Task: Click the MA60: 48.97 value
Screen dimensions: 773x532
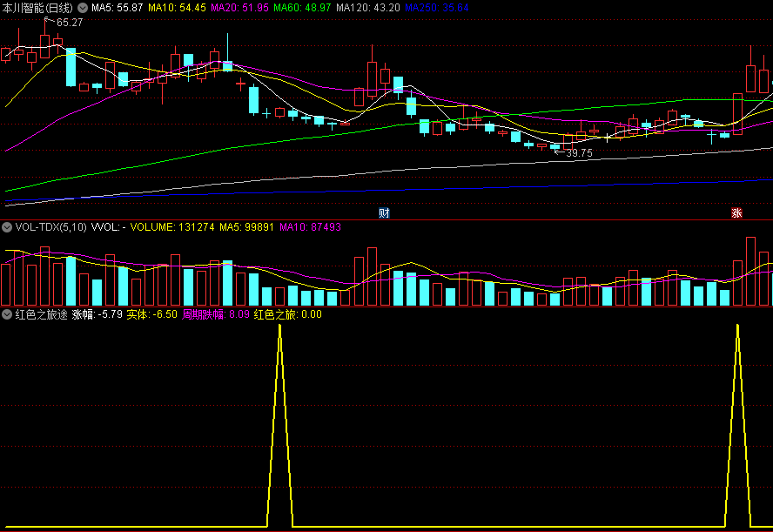Action: pyautogui.click(x=302, y=8)
